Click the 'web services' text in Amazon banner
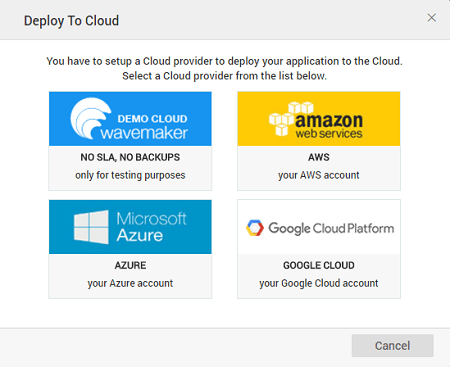Screen dimensions: 450x367 (x=329, y=134)
